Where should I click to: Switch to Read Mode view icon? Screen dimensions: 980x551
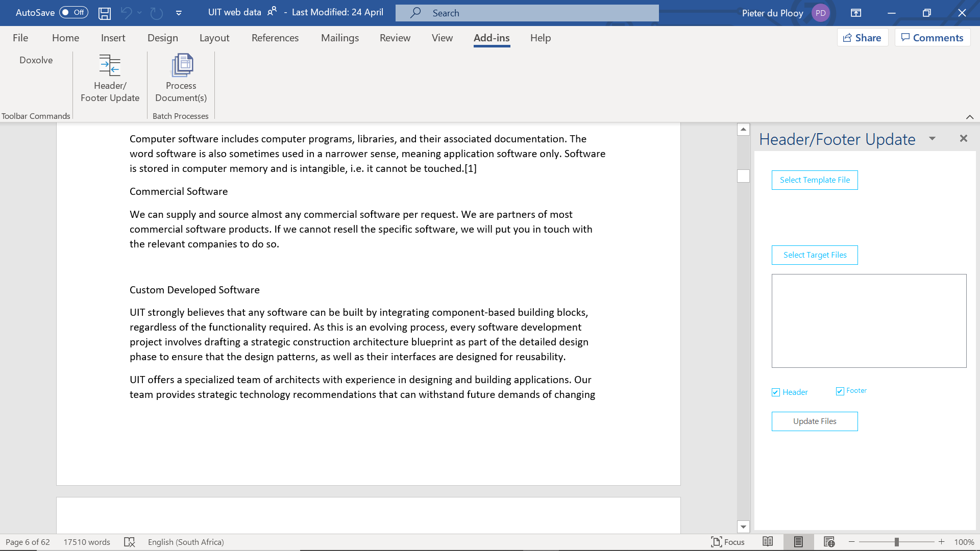[768, 542]
